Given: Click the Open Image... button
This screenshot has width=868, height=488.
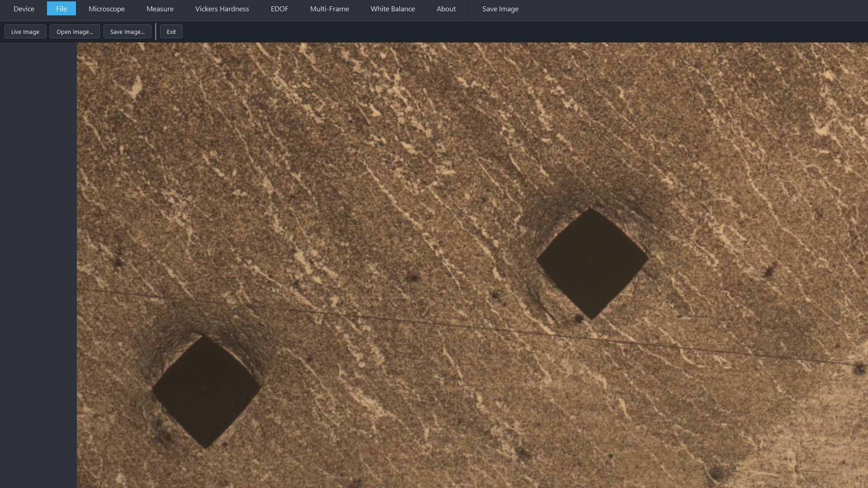Looking at the screenshot, I should [75, 32].
